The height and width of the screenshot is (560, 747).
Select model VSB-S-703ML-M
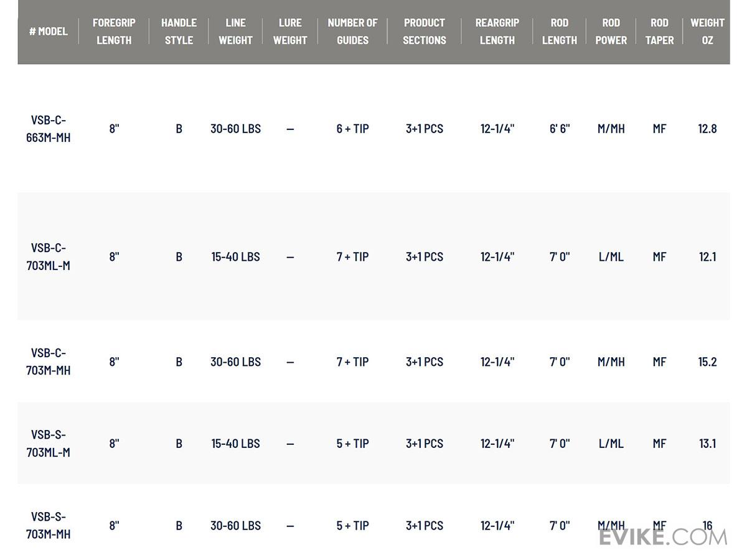point(48,444)
